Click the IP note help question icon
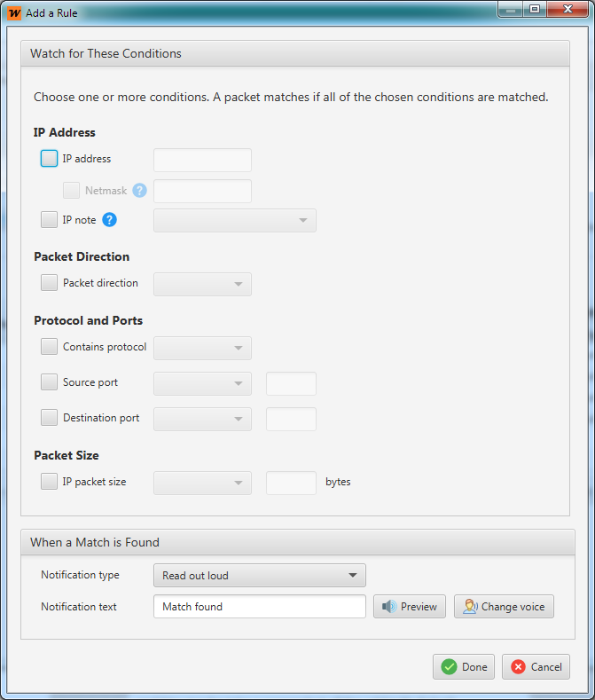595x700 pixels. [x=109, y=220]
